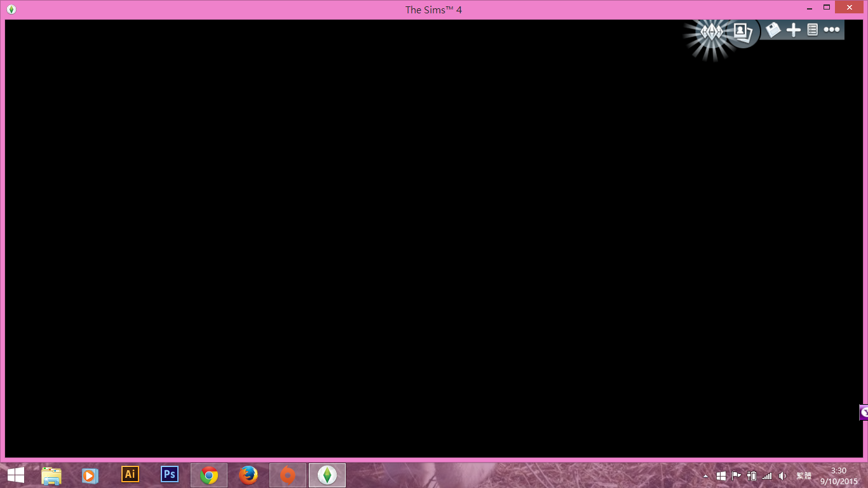Open the clock showing 3:30 9/10/2015
This screenshot has height=488, width=868.
coord(839,476)
